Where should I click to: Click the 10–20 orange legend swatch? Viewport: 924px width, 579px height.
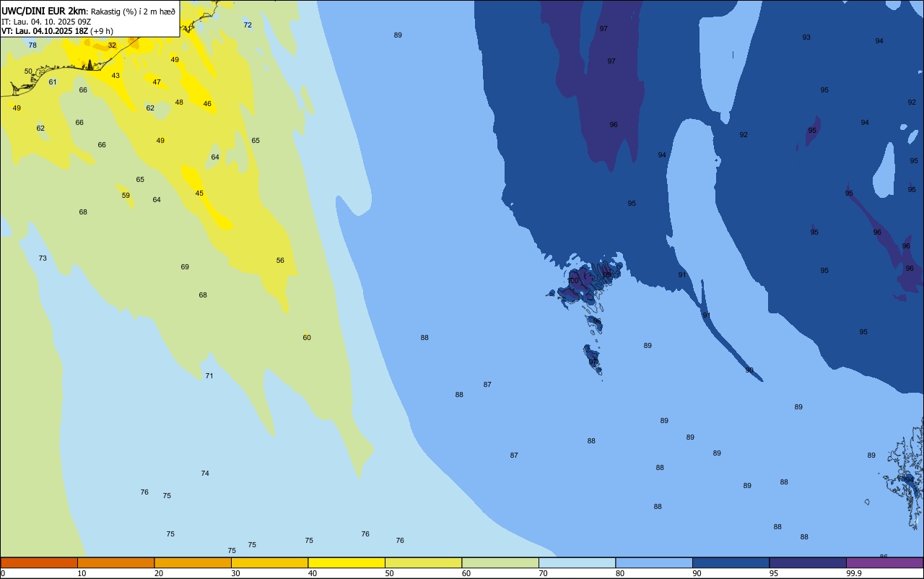coord(115,562)
